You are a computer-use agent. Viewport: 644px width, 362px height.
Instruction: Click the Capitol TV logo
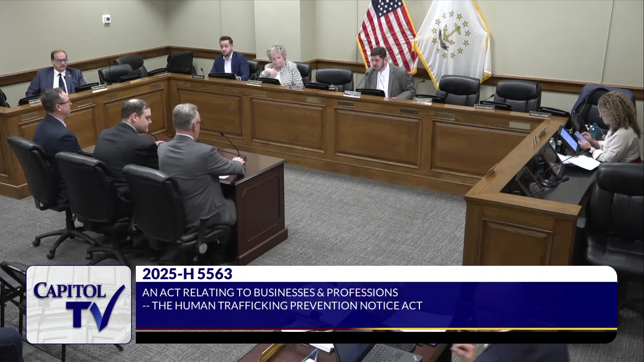[x=78, y=304]
